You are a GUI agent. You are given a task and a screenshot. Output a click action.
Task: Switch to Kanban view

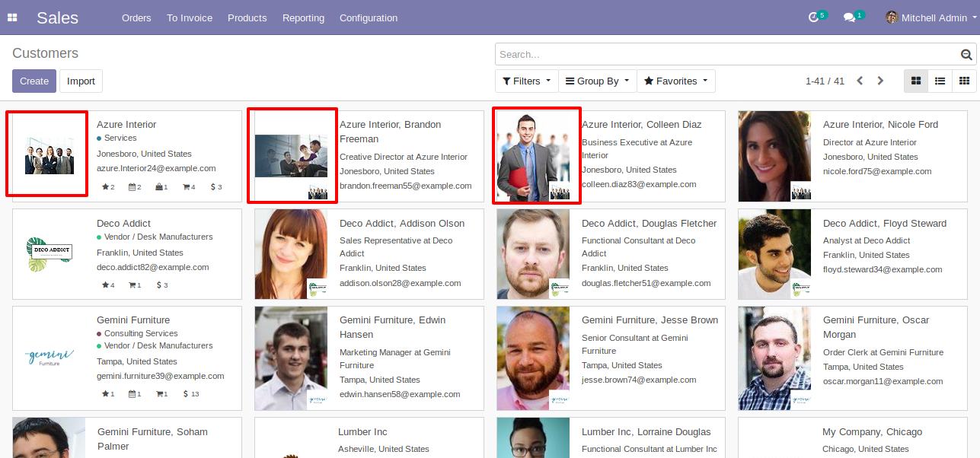point(916,81)
